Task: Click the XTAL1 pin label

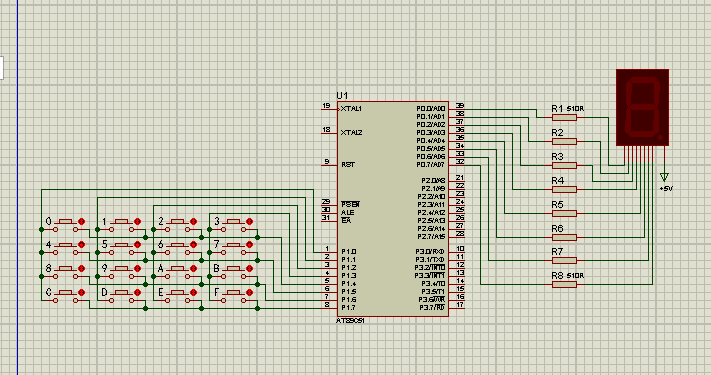Action: tap(351, 109)
